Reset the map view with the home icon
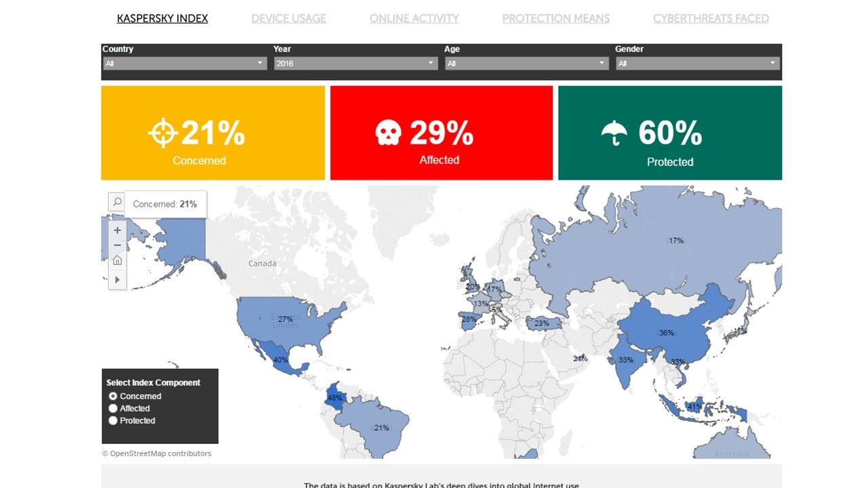This screenshot has width=868, height=488. coord(117,261)
